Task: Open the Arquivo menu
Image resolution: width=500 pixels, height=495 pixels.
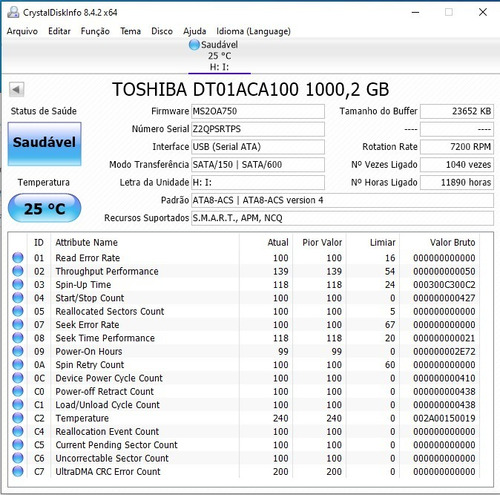Action: click(22, 31)
